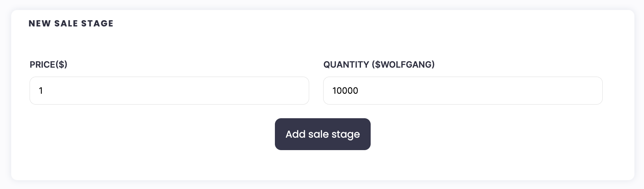Click the Add sale stage button
644x189 pixels.
coord(322,134)
